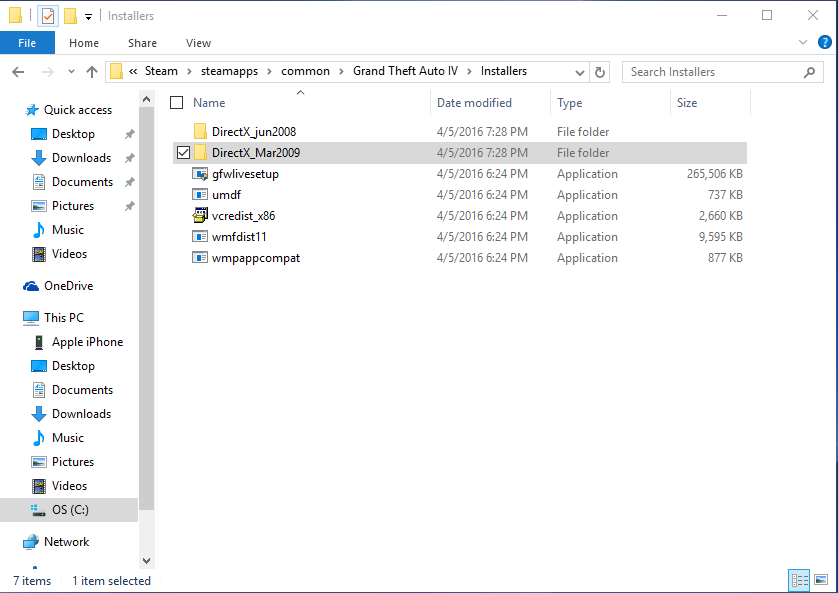Click the steamapps breadcrumb
Viewport: 838px width, 593px height.
(229, 71)
